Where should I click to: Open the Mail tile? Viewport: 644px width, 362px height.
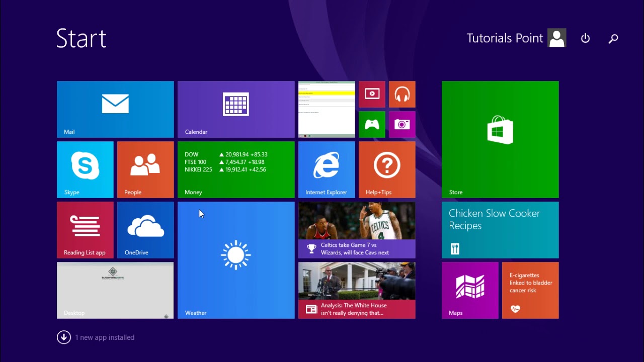point(115,109)
